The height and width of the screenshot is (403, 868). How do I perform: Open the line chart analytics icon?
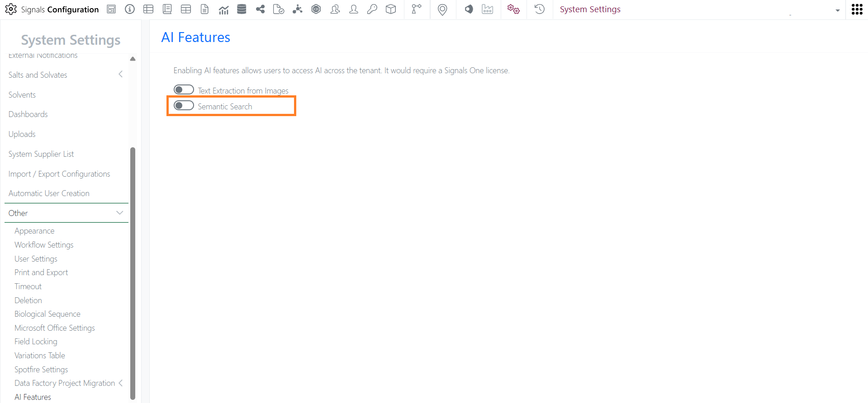[223, 9]
